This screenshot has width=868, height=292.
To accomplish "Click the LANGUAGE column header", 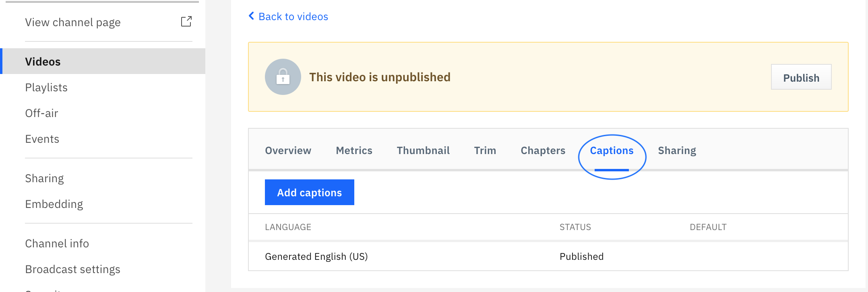I will [288, 227].
